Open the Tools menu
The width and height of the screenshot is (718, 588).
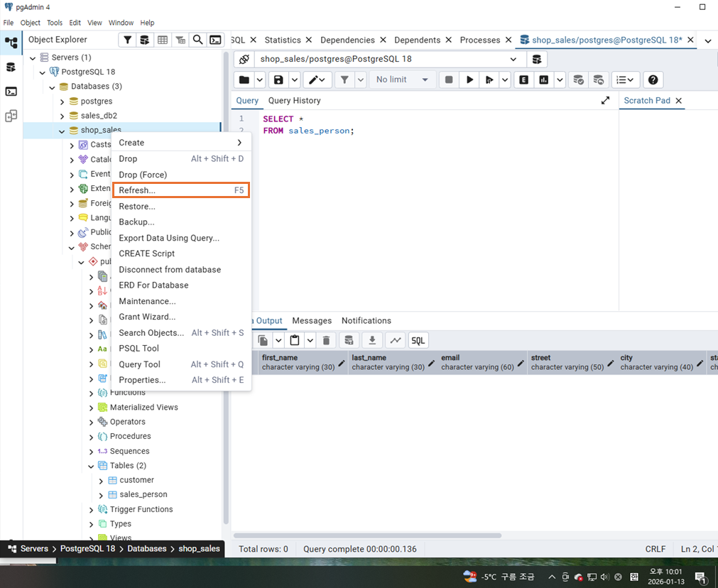(54, 22)
